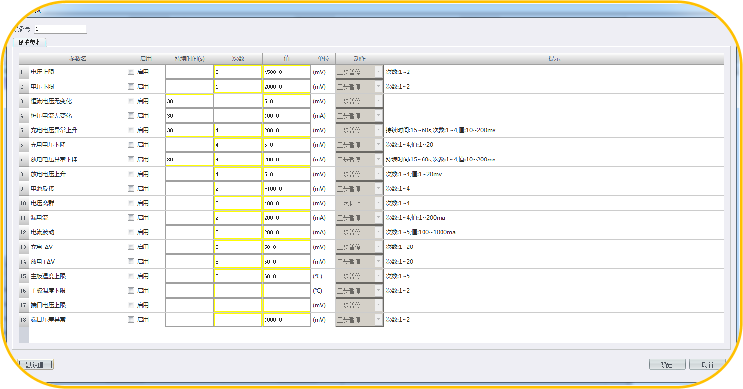Toggle the enable checkbox in row 15
743x389 pixels.
tap(131, 276)
